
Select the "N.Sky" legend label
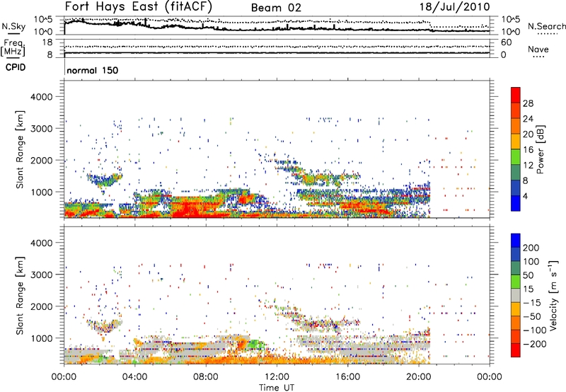click(13, 26)
